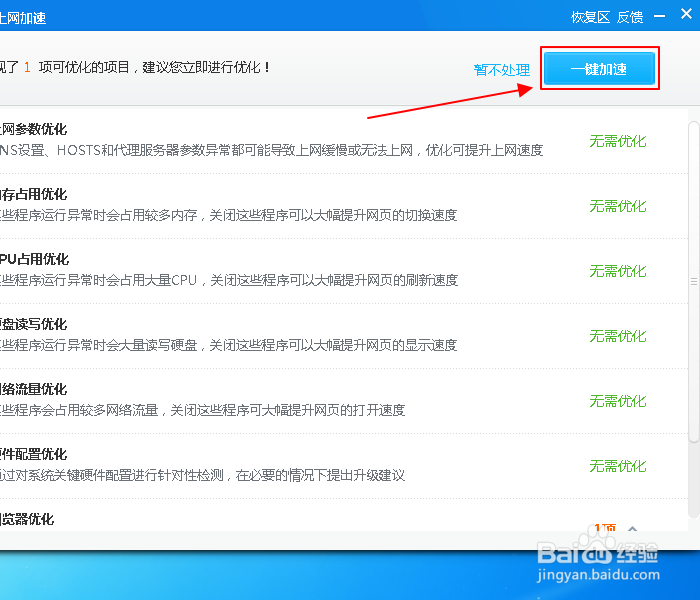Image resolution: width=700 pixels, height=600 pixels.
Task: Collapse the 浏览器优化 section chevron
Action: pos(632,529)
